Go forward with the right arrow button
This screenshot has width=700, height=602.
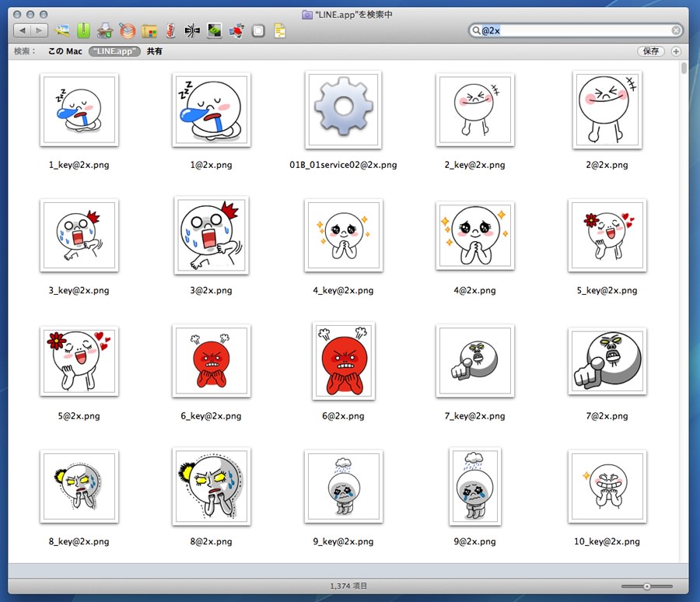coord(40,30)
